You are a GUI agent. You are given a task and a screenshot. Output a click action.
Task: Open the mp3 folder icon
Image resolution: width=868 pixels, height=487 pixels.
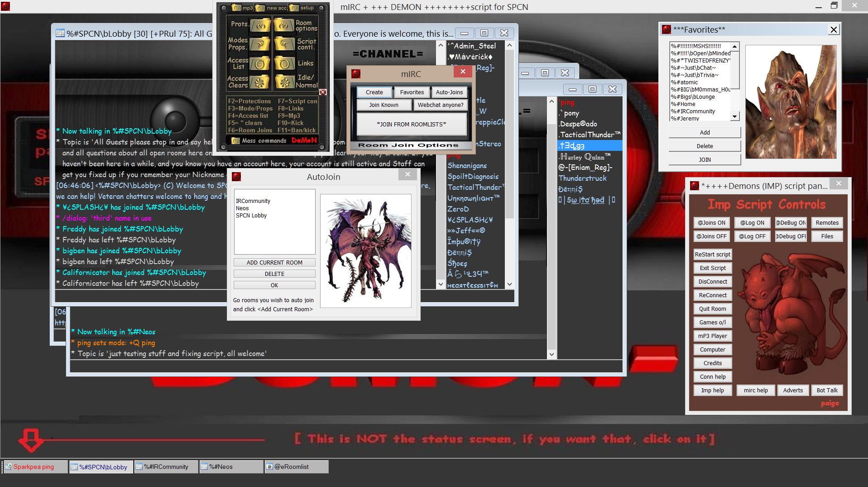point(236,8)
